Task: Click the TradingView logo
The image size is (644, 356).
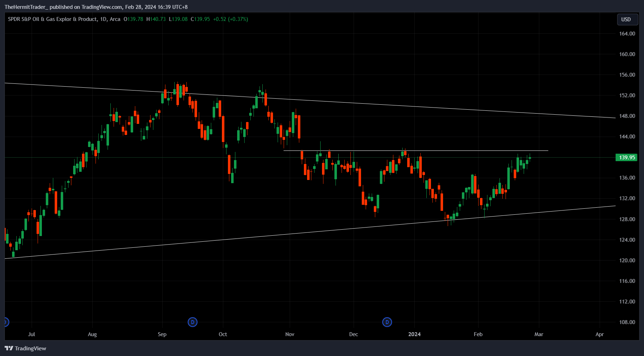Action: click(25, 348)
